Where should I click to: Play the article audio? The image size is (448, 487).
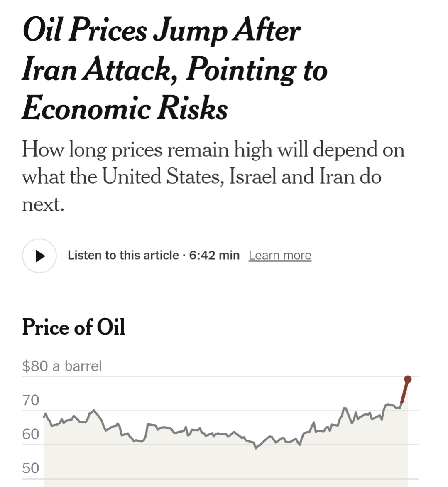click(39, 256)
